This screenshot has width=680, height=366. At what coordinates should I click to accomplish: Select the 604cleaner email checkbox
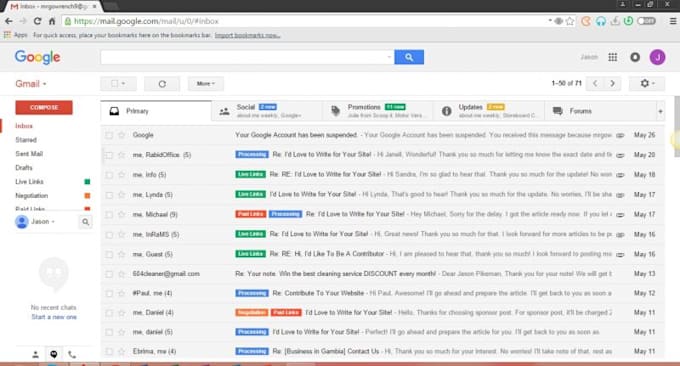coord(109,274)
